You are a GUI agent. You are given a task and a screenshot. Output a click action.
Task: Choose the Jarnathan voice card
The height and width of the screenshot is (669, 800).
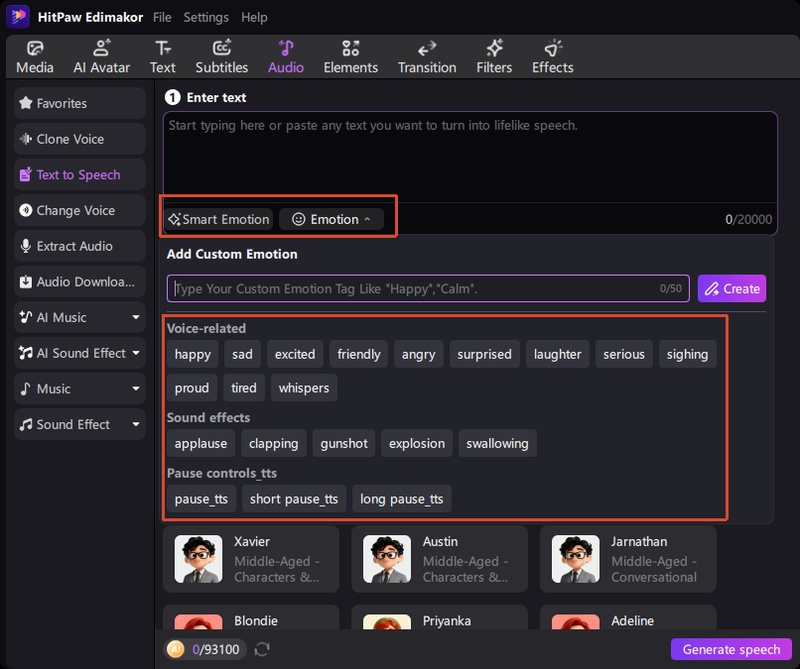click(628, 559)
